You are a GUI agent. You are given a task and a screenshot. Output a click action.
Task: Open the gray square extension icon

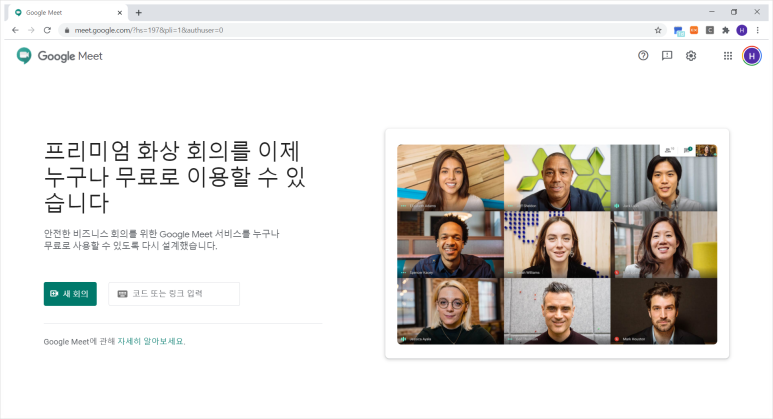coord(710,30)
